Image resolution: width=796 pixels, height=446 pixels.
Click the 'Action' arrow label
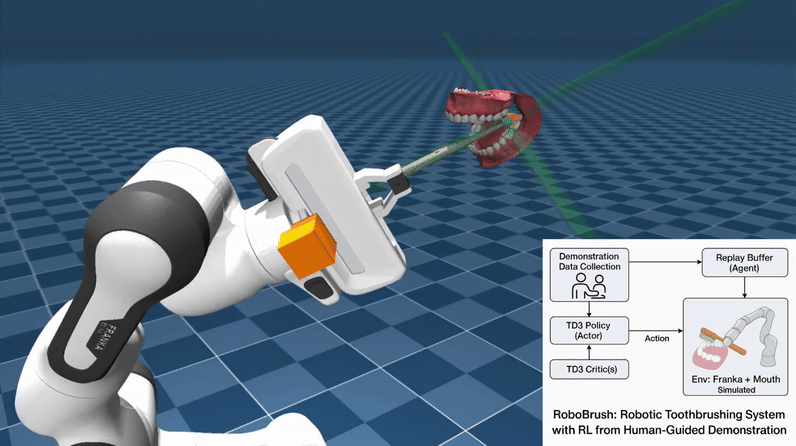point(657,338)
